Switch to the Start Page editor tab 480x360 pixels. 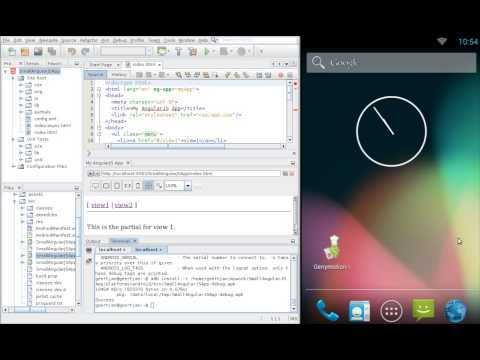click(103, 64)
